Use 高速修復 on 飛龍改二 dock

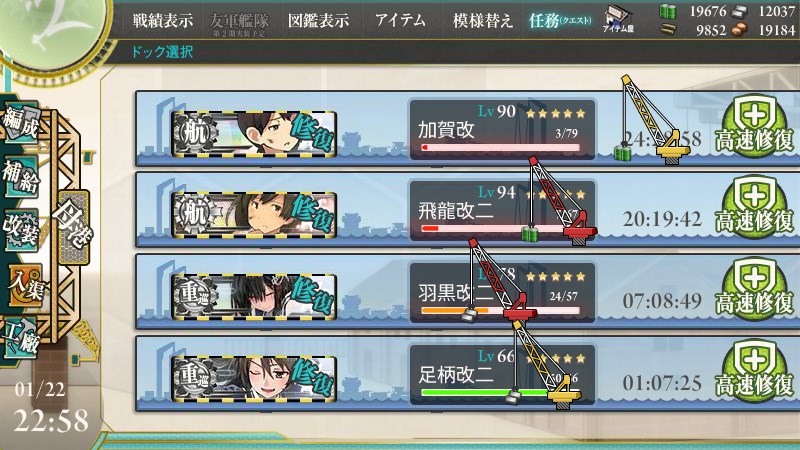[x=754, y=207]
